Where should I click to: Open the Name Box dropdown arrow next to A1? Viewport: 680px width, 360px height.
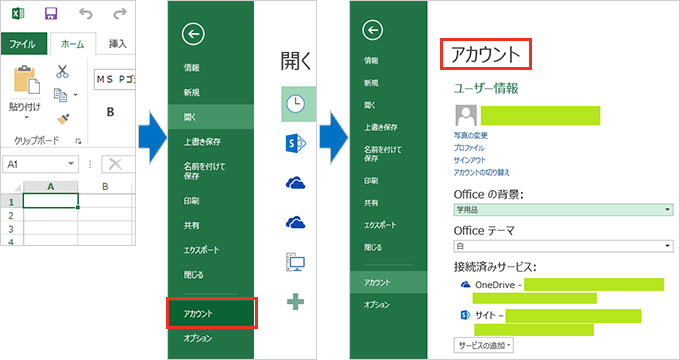(71, 164)
